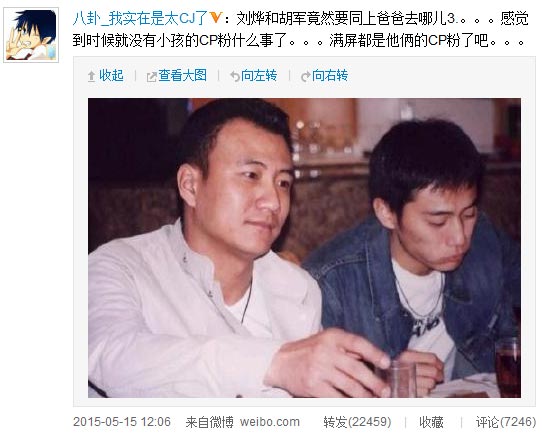Click the poster's cartoon avatar picture

coord(31,35)
